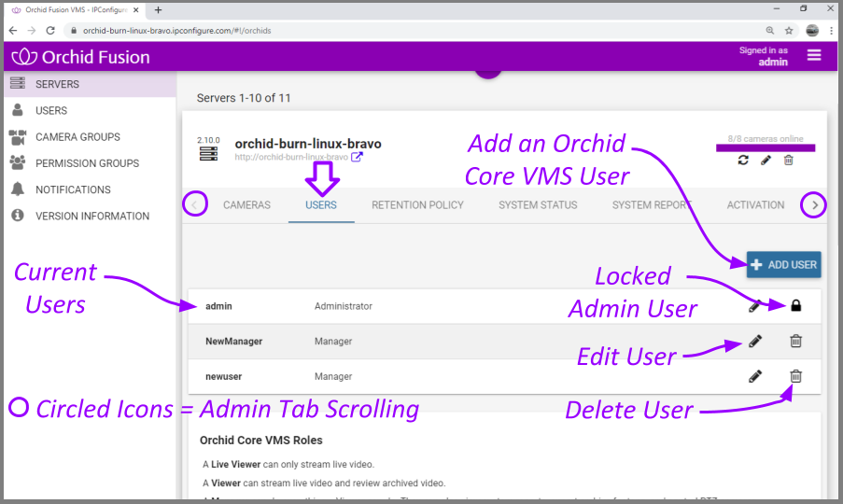Select the admin username text
This screenshot has width=843, height=504.
(218, 306)
